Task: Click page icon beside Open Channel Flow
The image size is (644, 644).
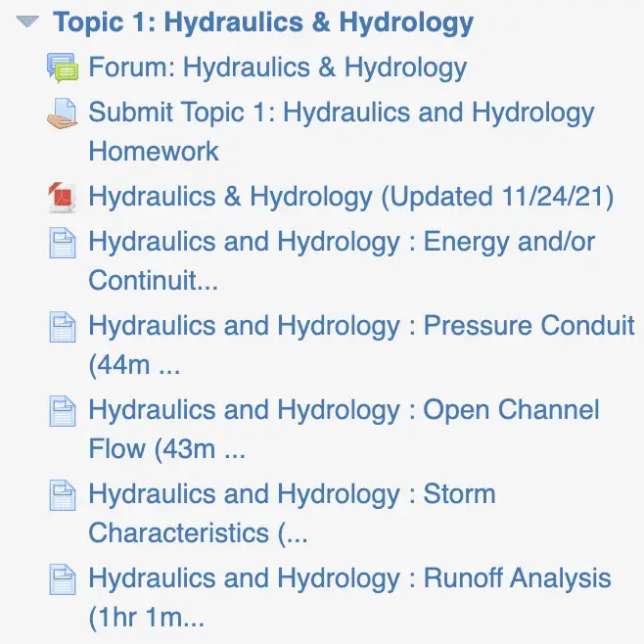Action: 63,411
